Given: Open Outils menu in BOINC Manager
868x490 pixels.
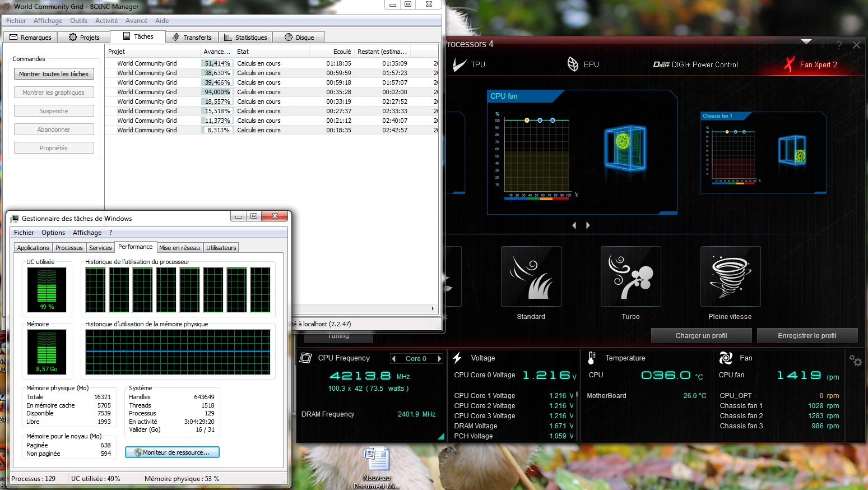Looking at the screenshot, I should tap(78, 21).
